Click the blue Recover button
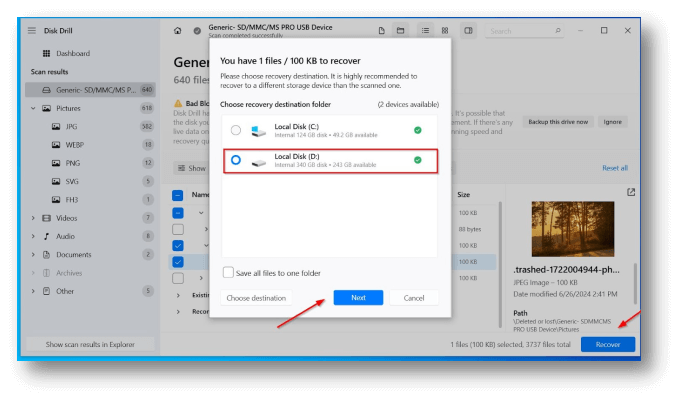Screen dimensions: 680x400 click(x=608, y=344)
